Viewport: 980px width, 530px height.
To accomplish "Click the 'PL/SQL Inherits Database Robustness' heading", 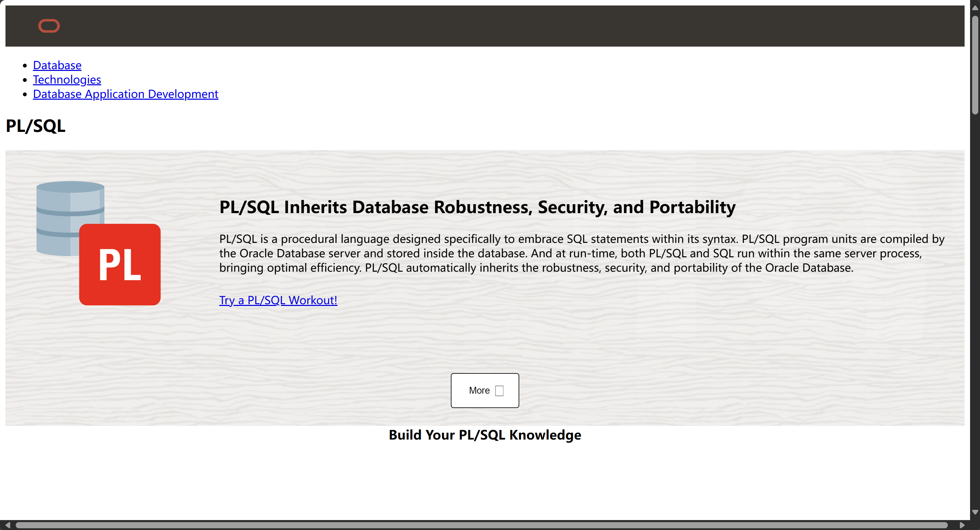I will (478, 207).
